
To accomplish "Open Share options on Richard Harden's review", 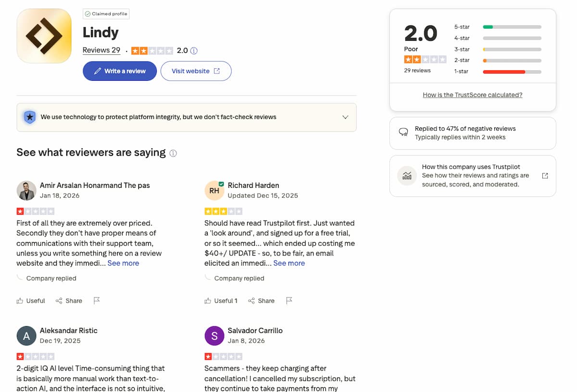I will (261, 301).
